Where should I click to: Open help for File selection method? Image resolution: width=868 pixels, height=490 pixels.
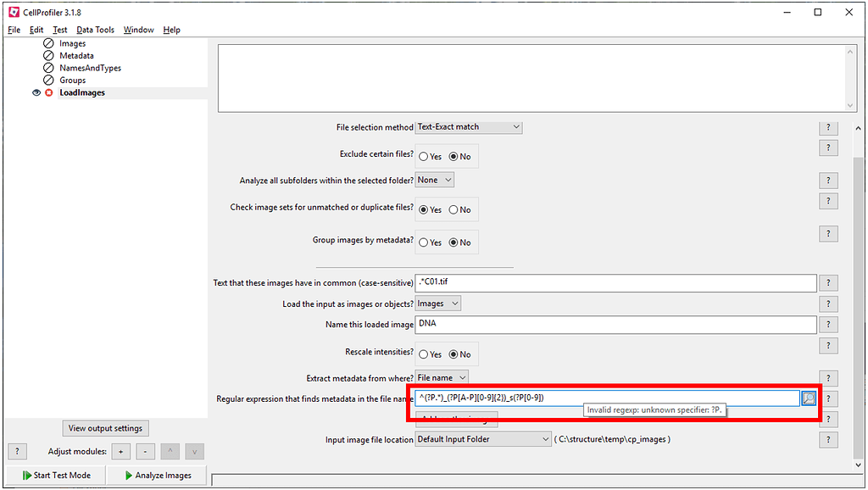coord(828,127)
